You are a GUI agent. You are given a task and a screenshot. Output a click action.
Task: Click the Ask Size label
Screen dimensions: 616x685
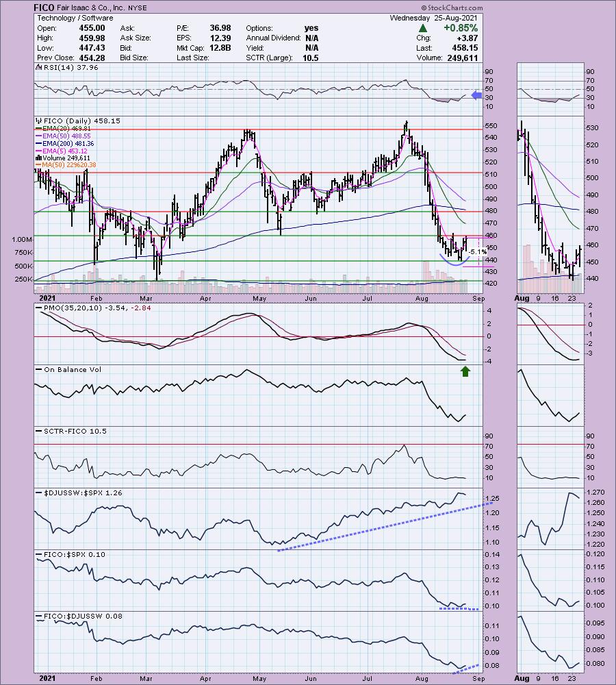pyautogui.click(x=136, y=38)
